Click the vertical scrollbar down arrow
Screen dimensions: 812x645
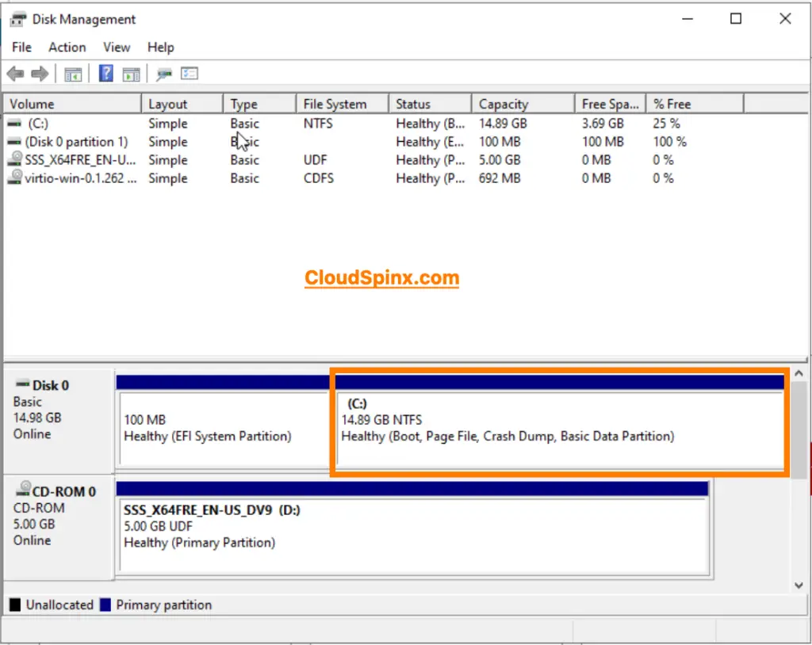point(799,585)
